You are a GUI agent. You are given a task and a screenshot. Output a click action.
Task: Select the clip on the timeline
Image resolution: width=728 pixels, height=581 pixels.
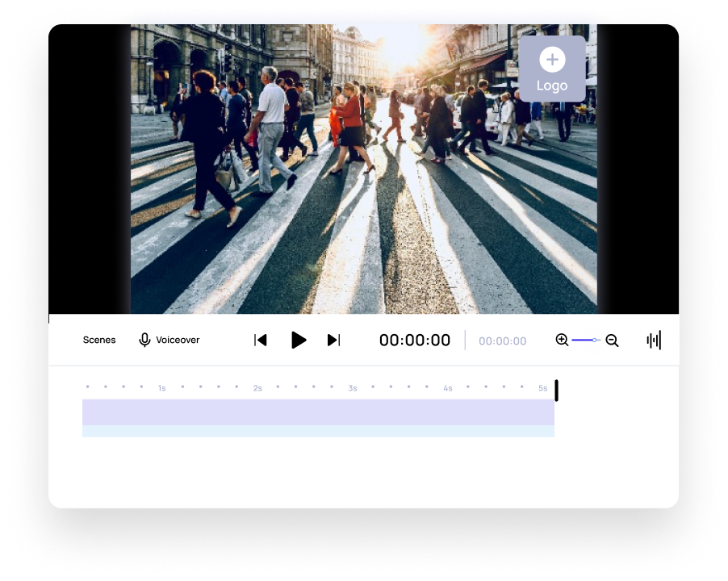318,413
